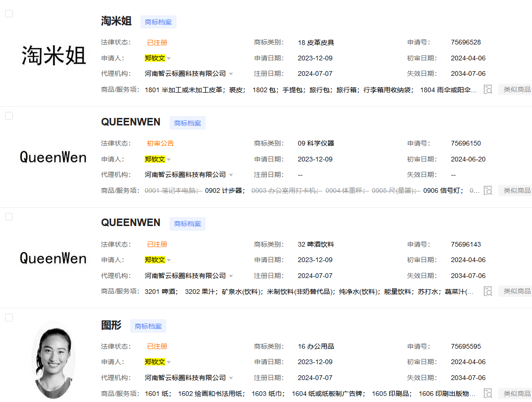This screenshot has width=532, height=402.
Task: Click 类似商品 button in 淘米姐 entry
Action: tap(516, 89)
